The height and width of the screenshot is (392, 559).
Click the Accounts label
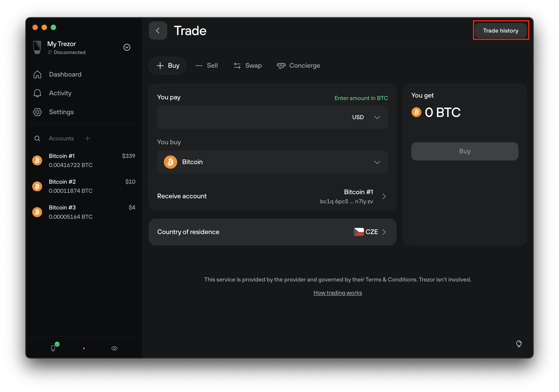tap(61, 139)
